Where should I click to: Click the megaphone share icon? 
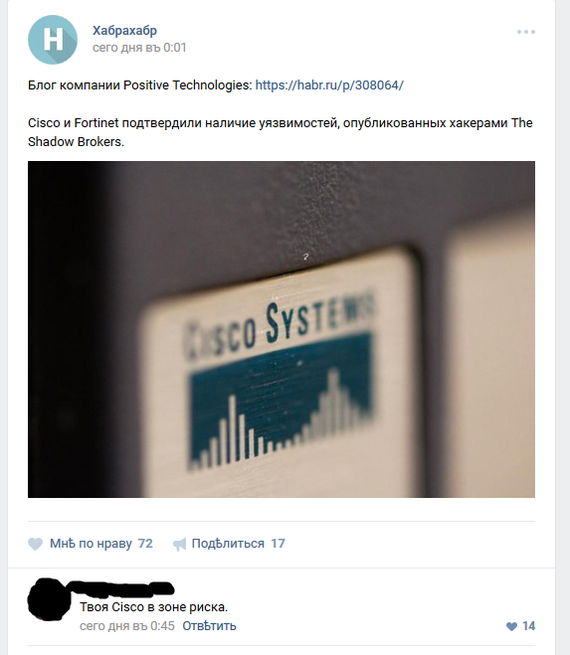coord(180,544)
